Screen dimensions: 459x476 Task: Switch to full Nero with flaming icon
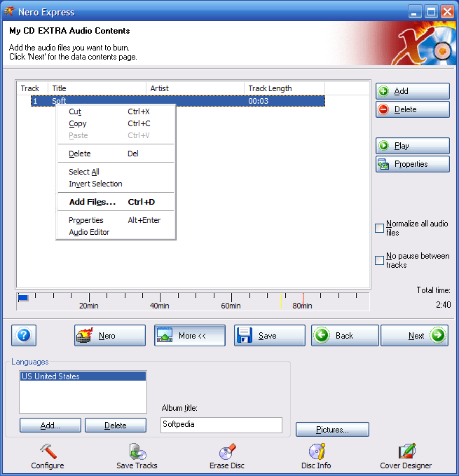(110, 336)
